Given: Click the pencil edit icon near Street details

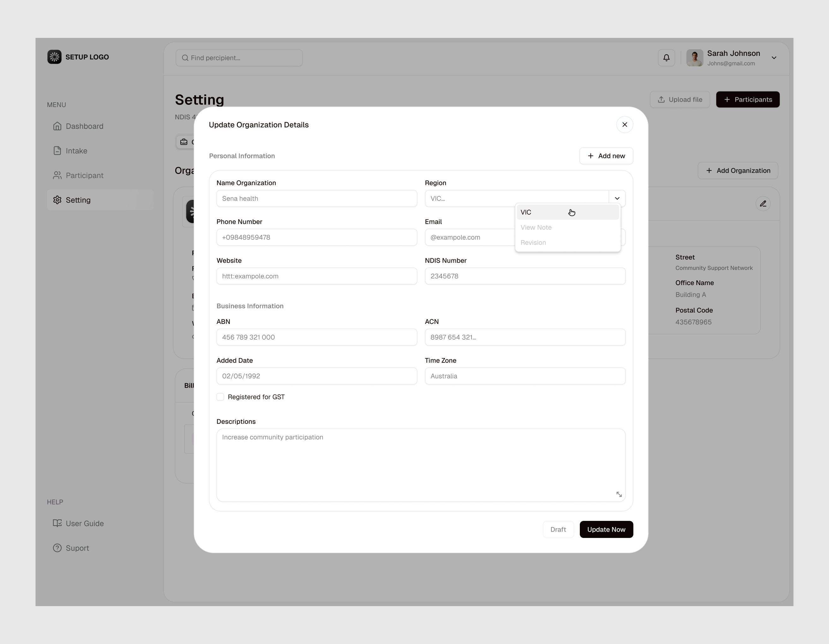Looking at the screenshot, I should coord(763,204).
